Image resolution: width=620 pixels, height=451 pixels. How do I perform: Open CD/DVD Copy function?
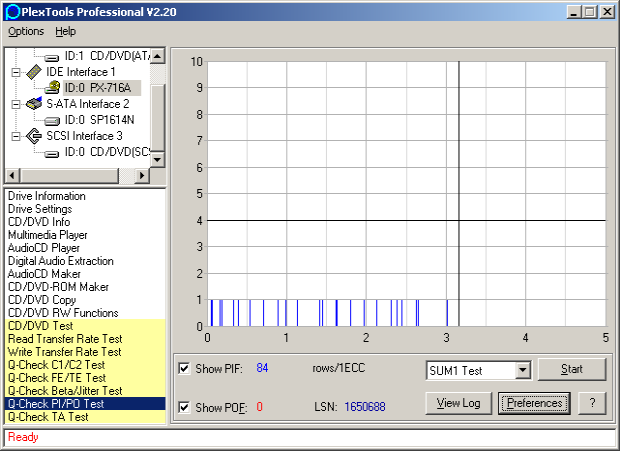coord(42,300)
